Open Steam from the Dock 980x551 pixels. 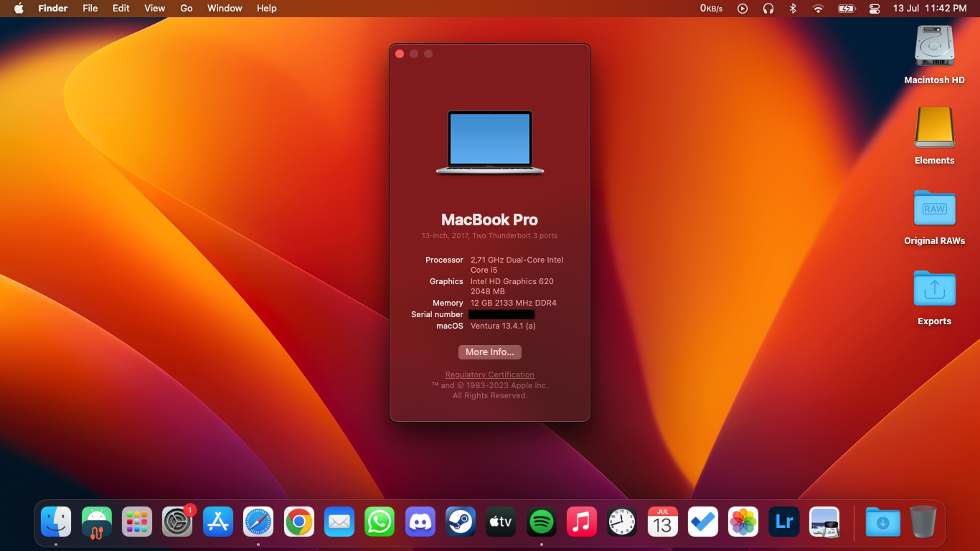click(461, 522)
